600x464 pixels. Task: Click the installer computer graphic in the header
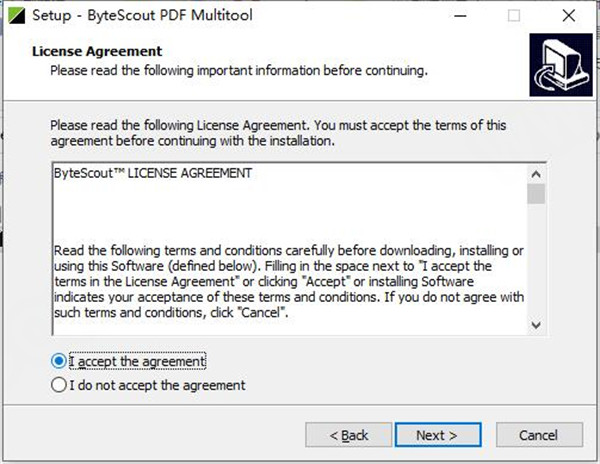(x=561, y=65)
